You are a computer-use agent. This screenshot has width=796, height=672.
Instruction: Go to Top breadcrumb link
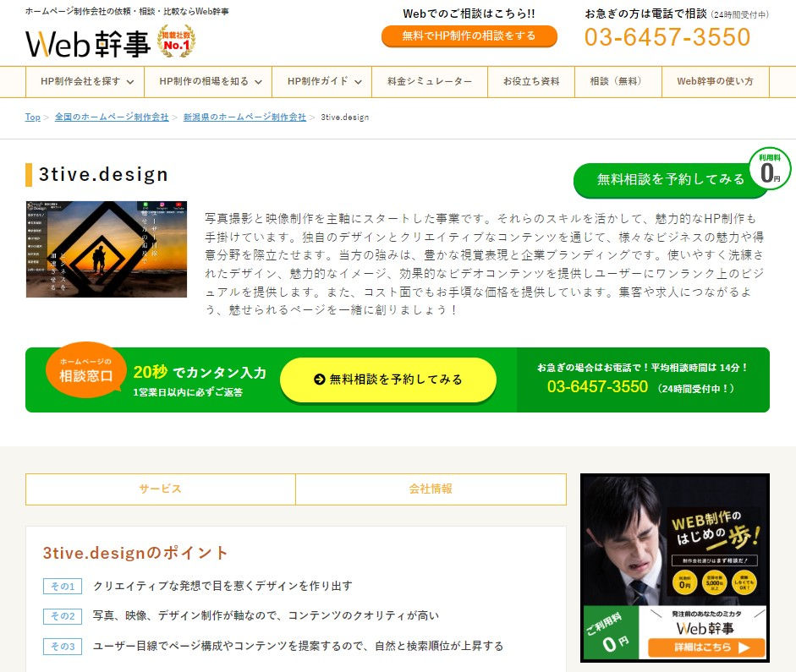(x=32, y=117)
